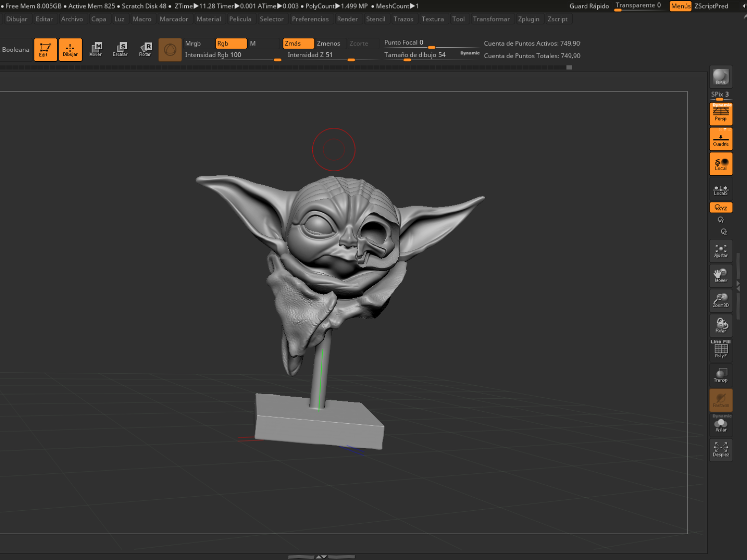
Task: Open the Zplugin menu
Action: coord(529,19)
